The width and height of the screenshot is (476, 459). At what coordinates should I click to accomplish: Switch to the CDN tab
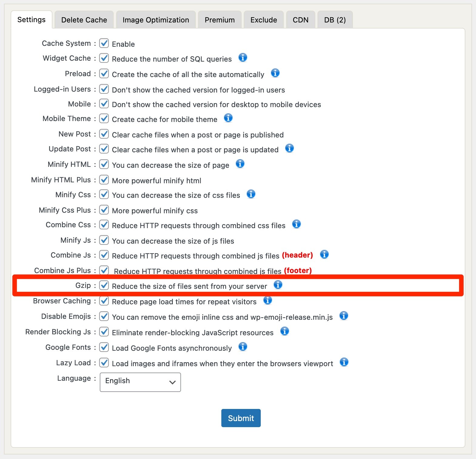pos(301,20)
